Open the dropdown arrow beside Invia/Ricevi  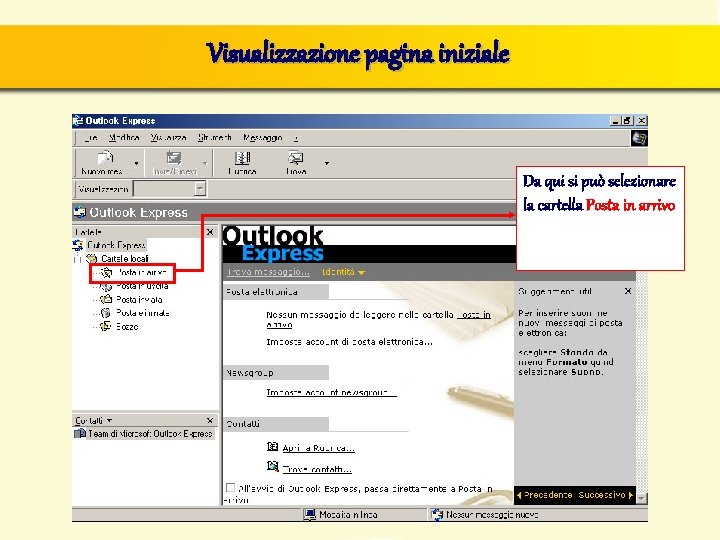[x=205, y=163]
